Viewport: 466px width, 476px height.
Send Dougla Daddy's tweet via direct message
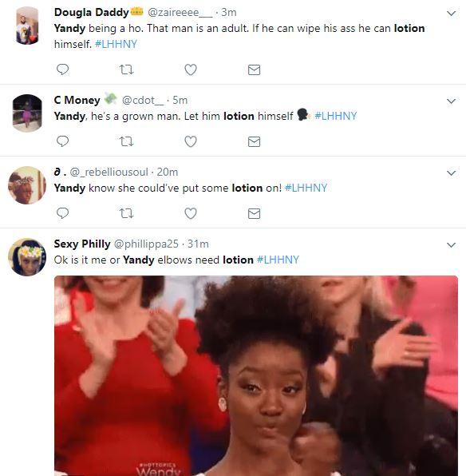[x=254, y=69]
